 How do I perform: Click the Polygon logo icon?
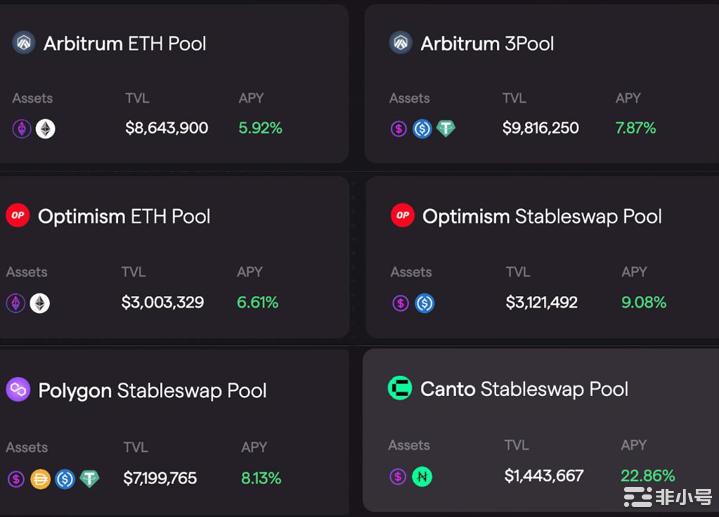(x=18, y=389)
